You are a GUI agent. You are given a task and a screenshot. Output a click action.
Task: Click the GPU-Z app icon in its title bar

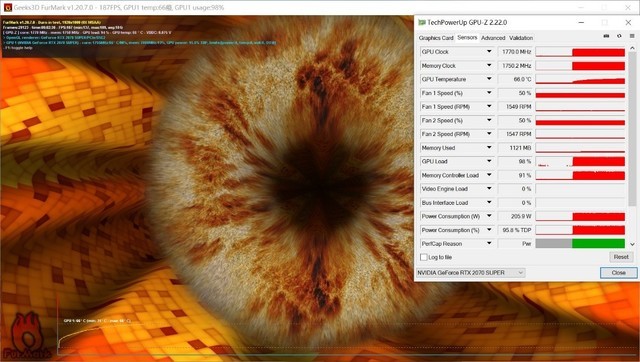(422, 22)
